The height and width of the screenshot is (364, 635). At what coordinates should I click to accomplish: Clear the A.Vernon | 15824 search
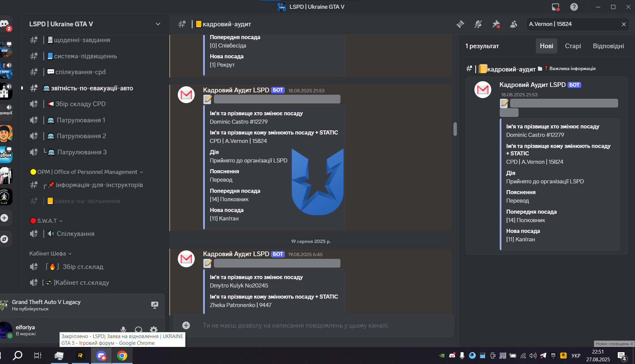[x=624, y=24]
